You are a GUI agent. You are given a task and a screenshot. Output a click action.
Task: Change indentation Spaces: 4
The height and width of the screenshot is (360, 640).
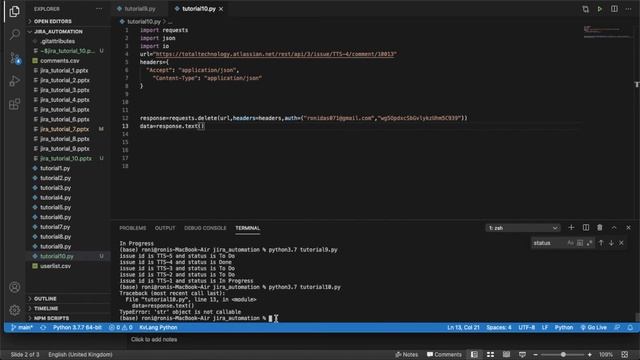(499, 327)
